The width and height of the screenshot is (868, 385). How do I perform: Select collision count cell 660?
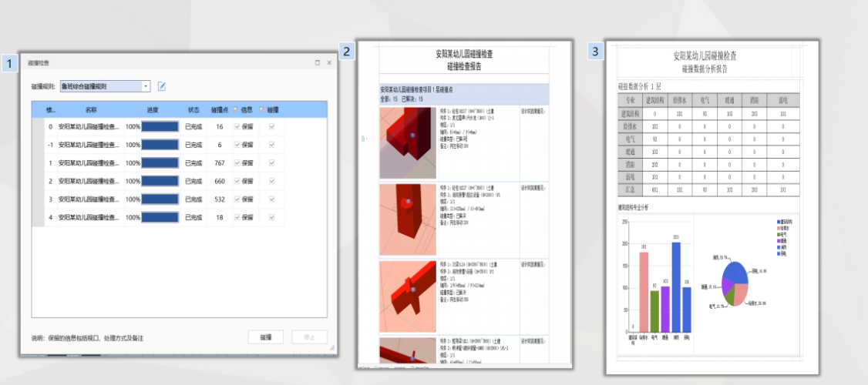220,181
